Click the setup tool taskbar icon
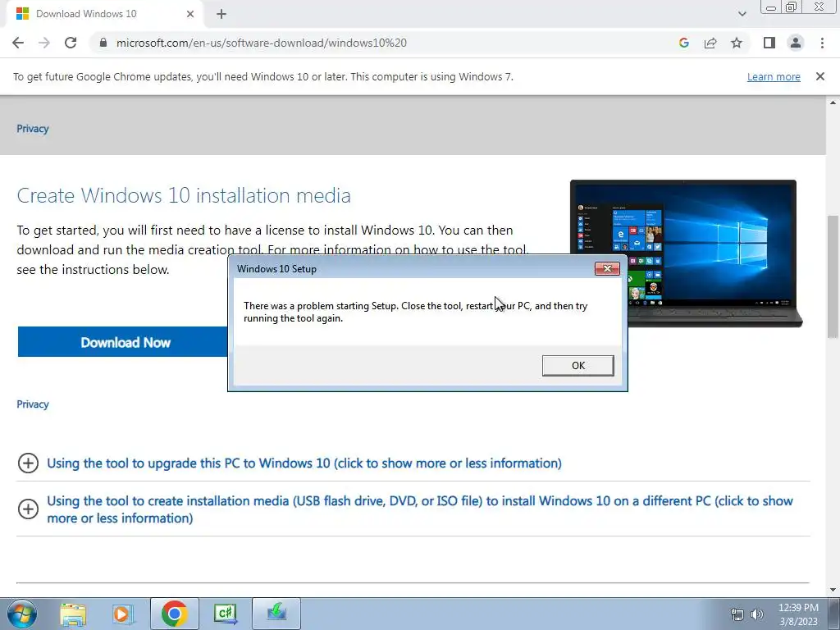840x630 pixels. [x=276, y=614]
